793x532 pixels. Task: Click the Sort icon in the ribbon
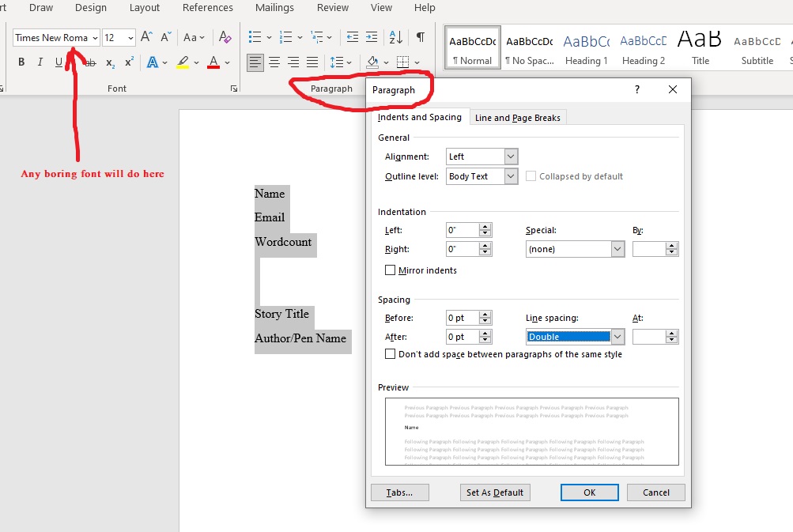click(x=396, y=37)
